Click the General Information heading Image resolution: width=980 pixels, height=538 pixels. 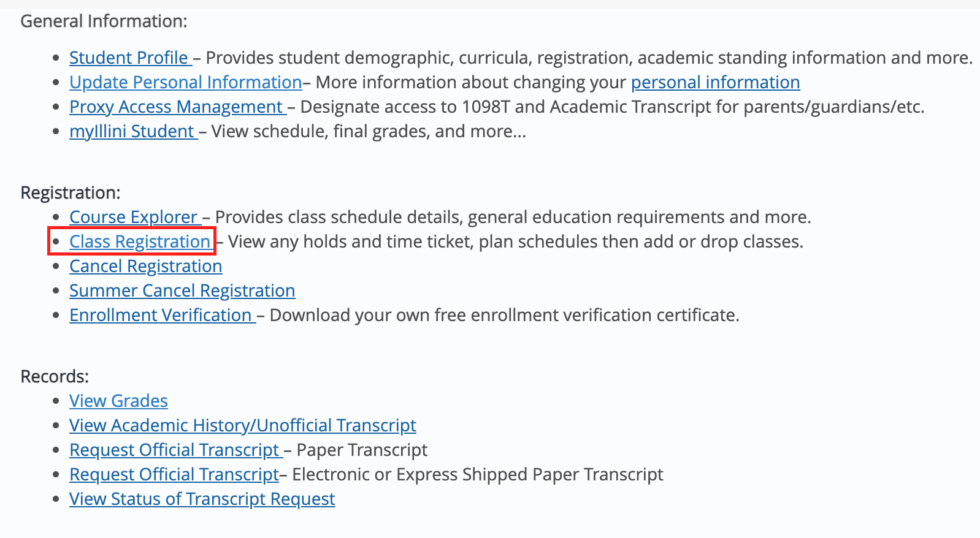click(x=104, y=21)
